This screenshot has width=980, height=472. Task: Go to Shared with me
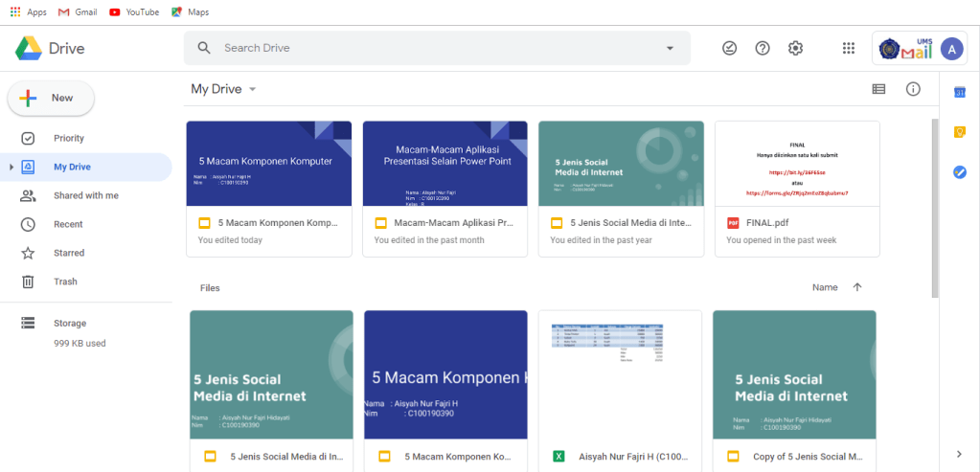pos(85,195)
